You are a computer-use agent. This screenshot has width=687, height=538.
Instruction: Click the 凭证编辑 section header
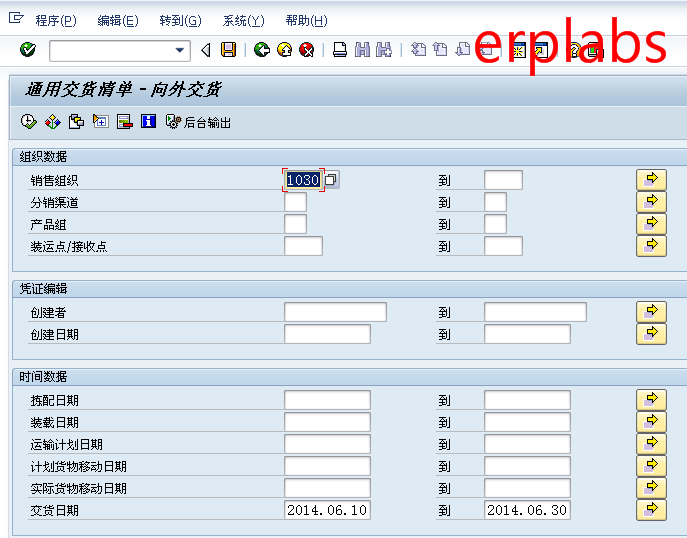coord(43,288)
